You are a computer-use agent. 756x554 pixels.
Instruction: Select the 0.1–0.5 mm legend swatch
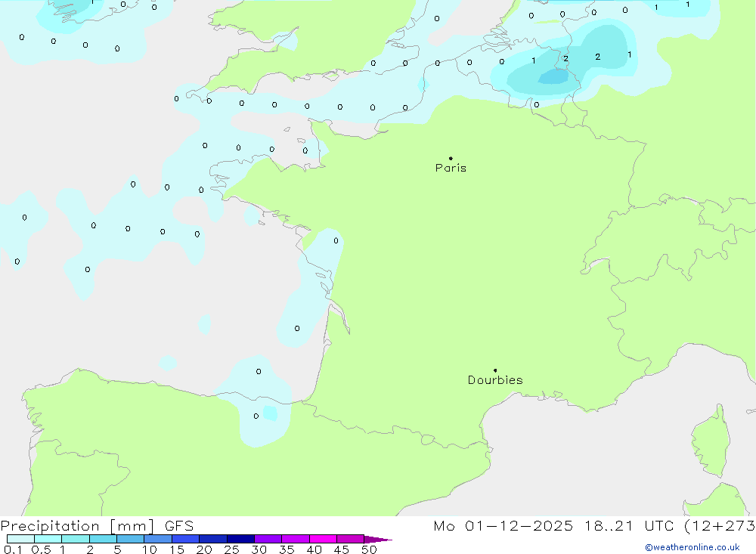20,539
